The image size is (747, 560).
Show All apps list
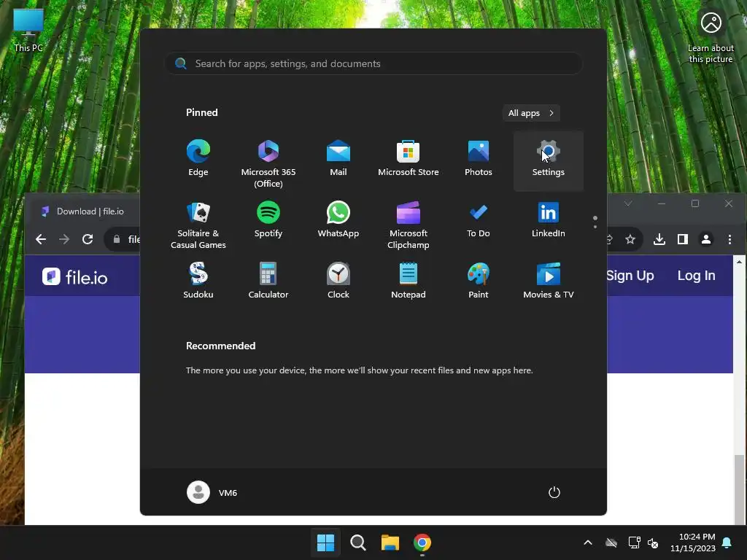[531, 113]
